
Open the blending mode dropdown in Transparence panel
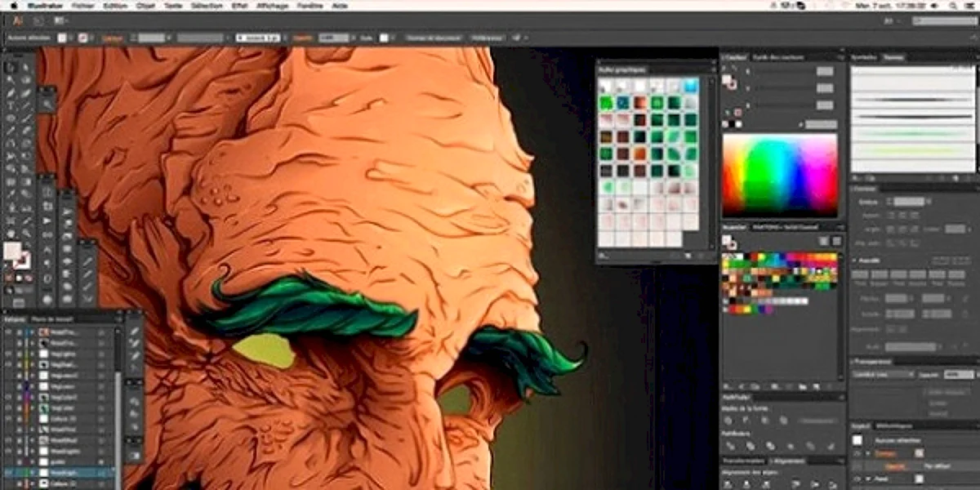tap(883, 374)
